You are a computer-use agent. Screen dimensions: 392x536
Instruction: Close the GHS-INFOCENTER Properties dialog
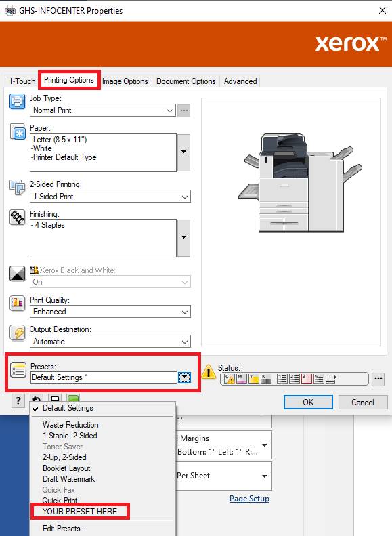383,10
